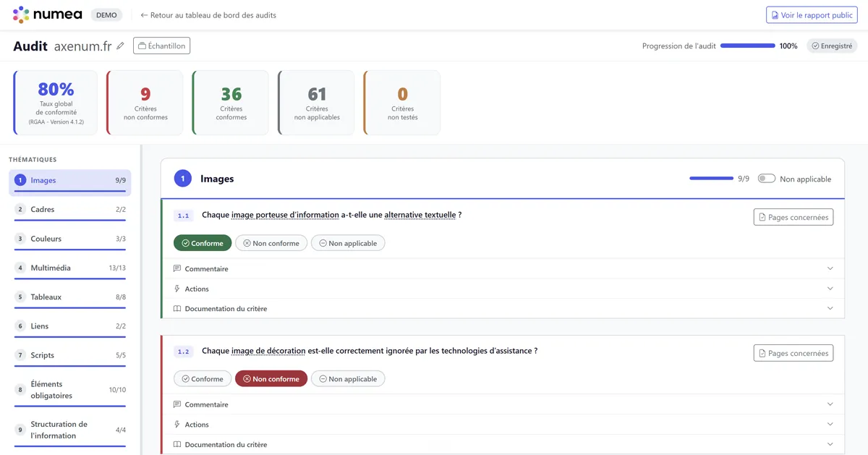
Task: Click the 0 Critères non testés card
Action: coord(402,103)
